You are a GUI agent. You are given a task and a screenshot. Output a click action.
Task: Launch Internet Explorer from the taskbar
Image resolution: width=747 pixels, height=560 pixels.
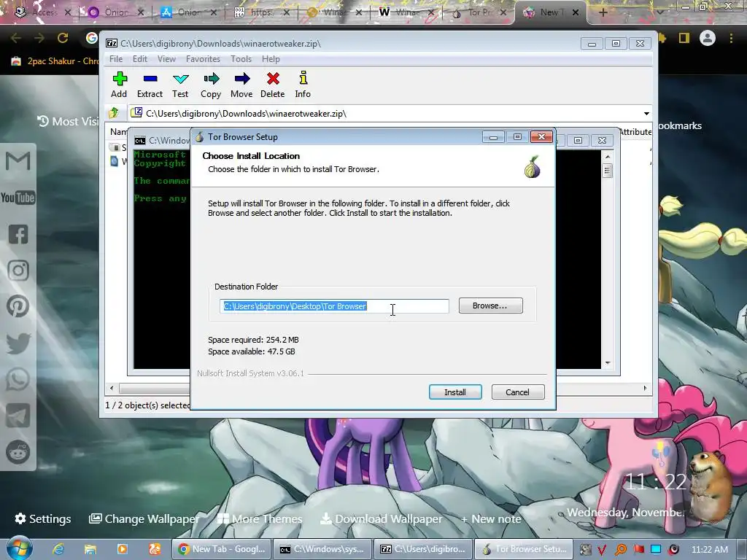(x=58, y=549)
